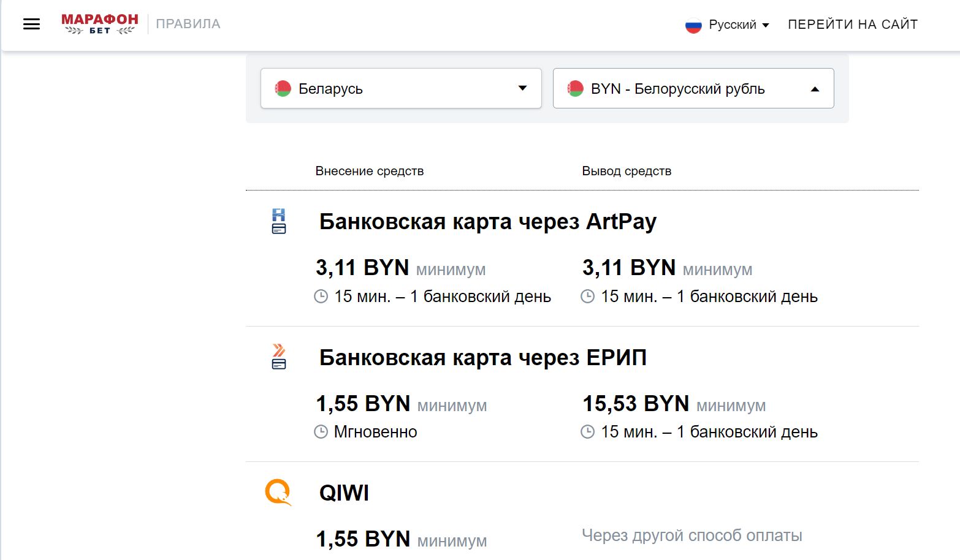Select Банковская карта через ЕРИП heading
Image resolution: width=960 pixels, height=560 pixels.
point(483,357)
